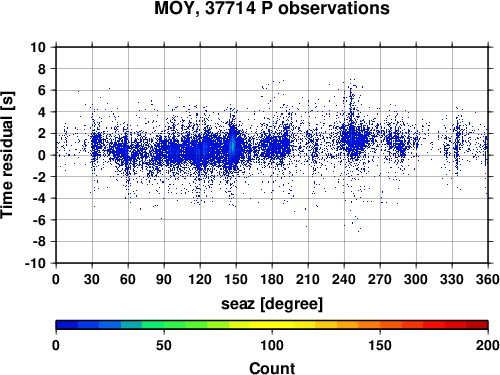Click the x-axis tick label 270

coord(380,279)
